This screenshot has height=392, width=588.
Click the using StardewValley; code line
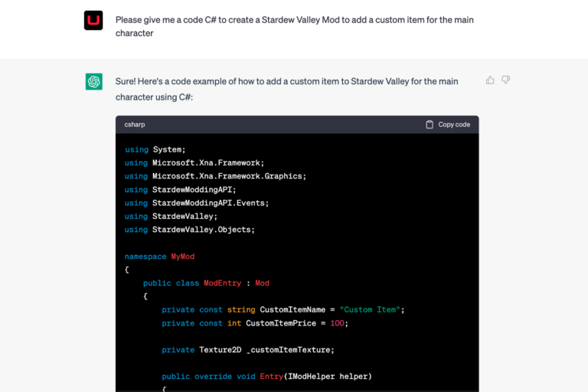click(x=171, y=217)
